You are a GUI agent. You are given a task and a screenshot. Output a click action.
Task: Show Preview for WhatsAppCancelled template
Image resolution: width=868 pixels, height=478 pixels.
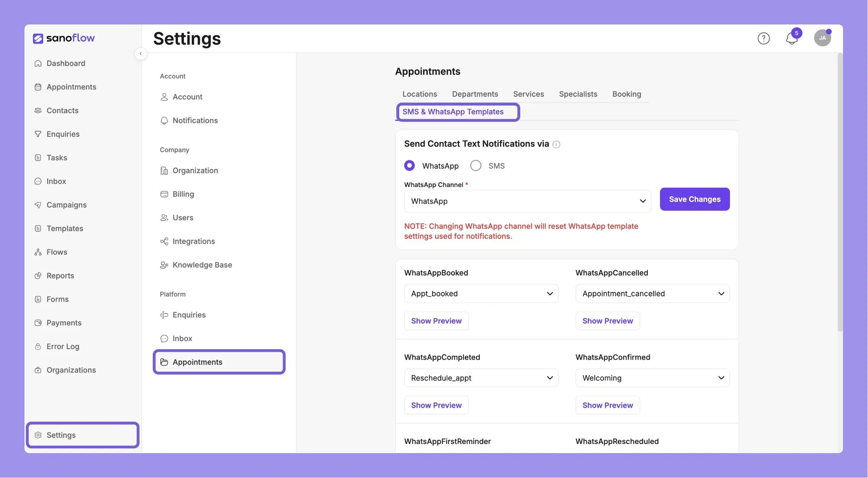[x=608, y=321]
